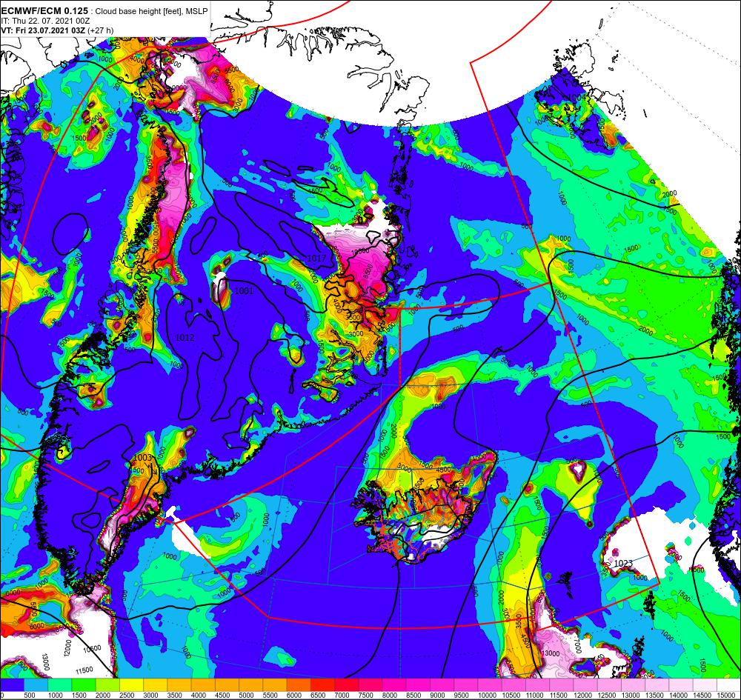
Task: Click the '5000' label on the legend scale
Action: point(246,696)
